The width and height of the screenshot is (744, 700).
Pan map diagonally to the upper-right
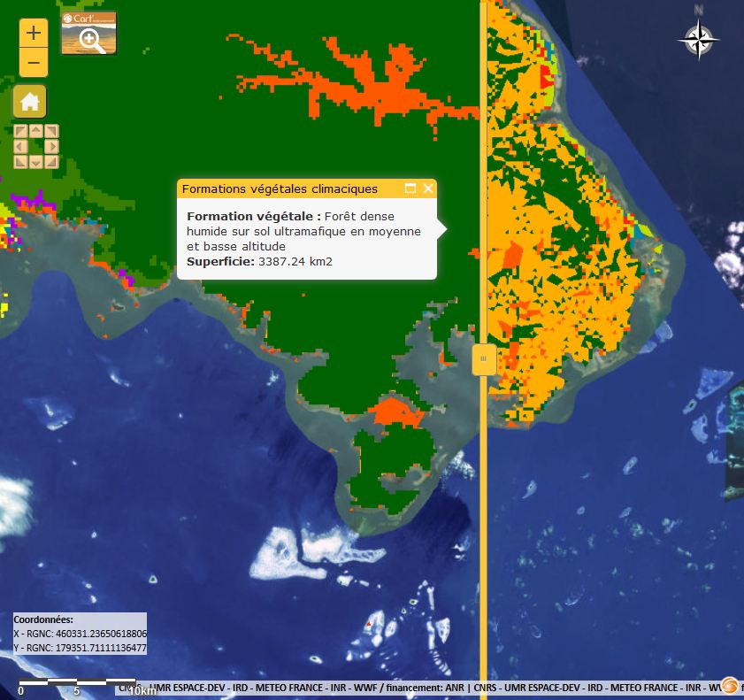(52, 131)
